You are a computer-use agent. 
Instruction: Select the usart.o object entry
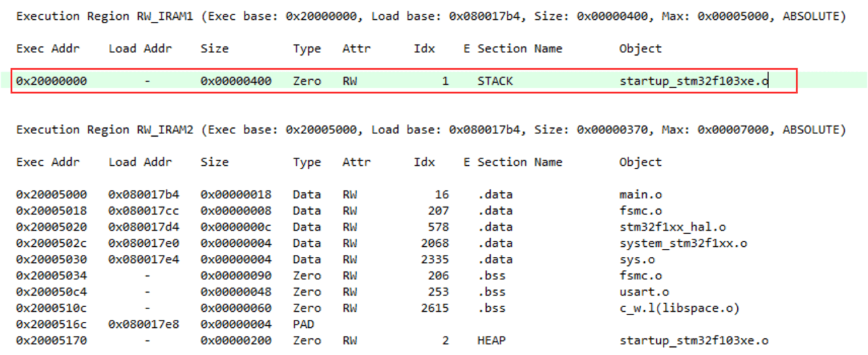[644, 292]
